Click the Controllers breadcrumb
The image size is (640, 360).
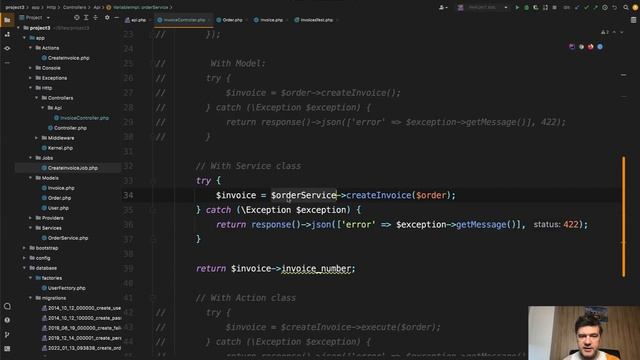click(x=74, y=7)
